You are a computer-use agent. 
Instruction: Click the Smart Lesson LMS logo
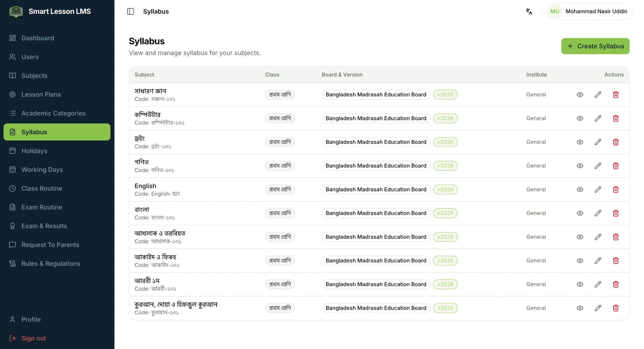coord(16,12)
